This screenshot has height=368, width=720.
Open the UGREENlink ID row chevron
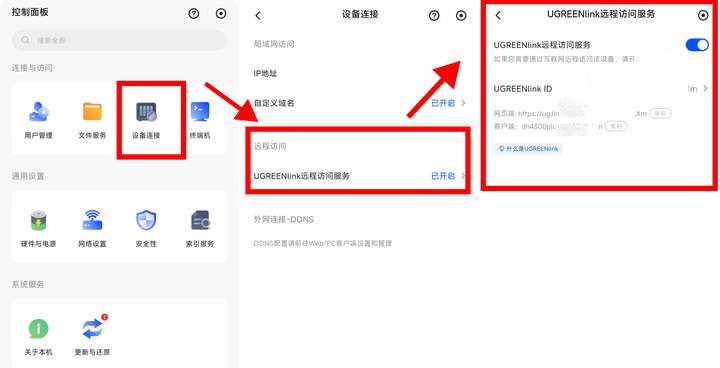pos(705,89)
